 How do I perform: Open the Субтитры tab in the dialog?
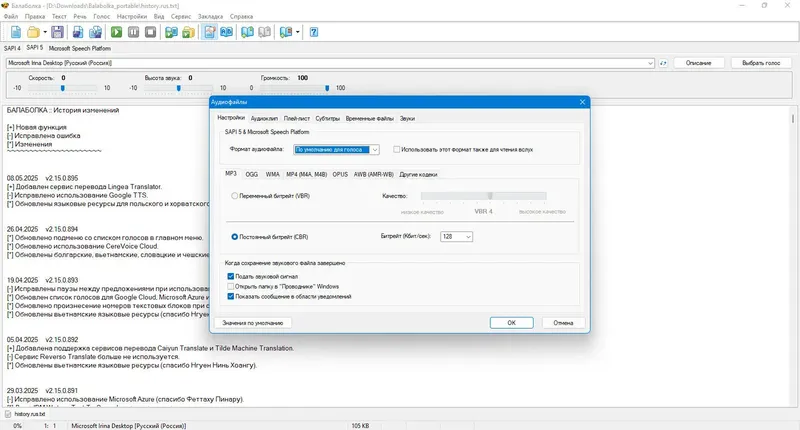click(x=328, y=118)
